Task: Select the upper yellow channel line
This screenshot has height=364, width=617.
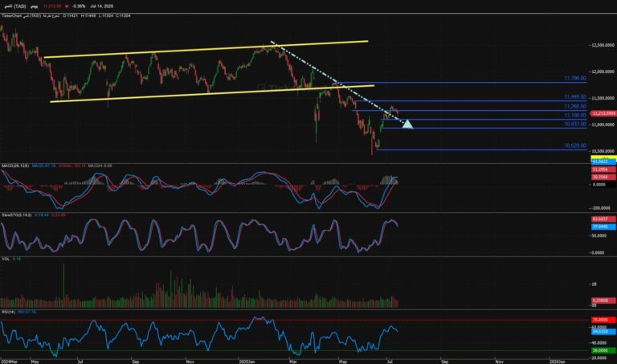Action: click(x=206, y=49)
